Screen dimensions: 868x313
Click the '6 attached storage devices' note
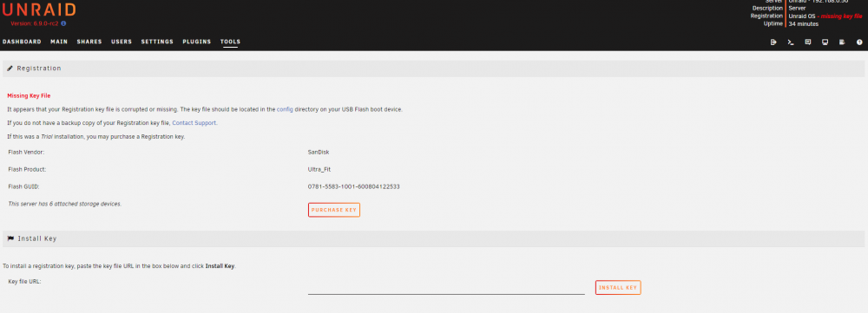[65, 204]
